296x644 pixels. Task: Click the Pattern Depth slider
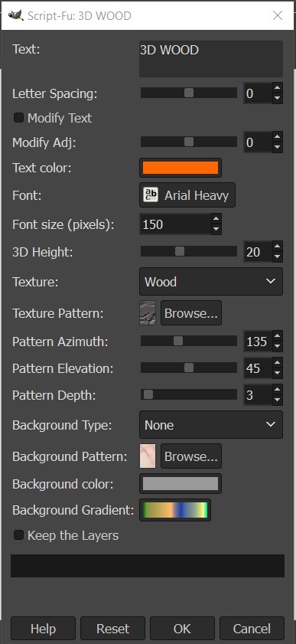(x=189, y=394)
